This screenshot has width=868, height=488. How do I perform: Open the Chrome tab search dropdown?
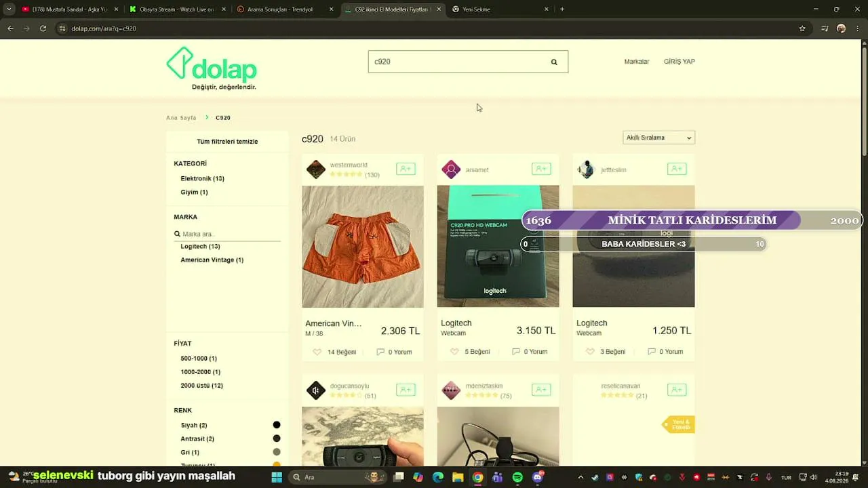pos(9,9)
